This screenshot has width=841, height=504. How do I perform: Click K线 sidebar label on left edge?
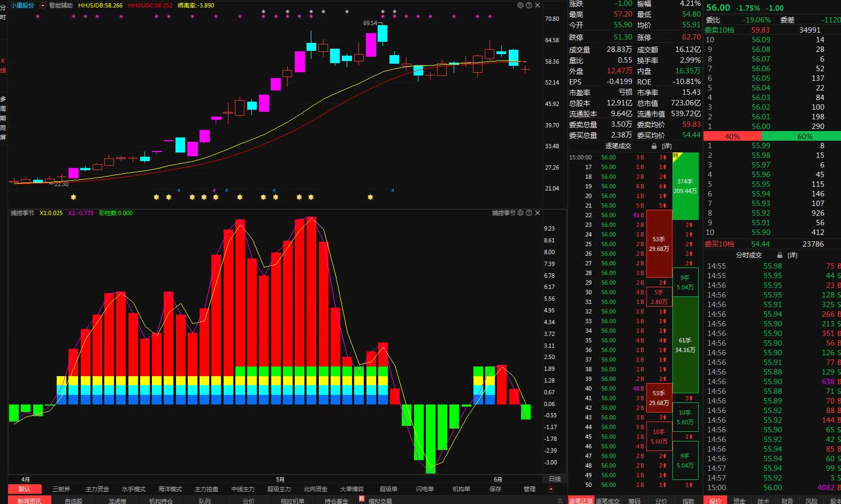click(x=3, y=65)
